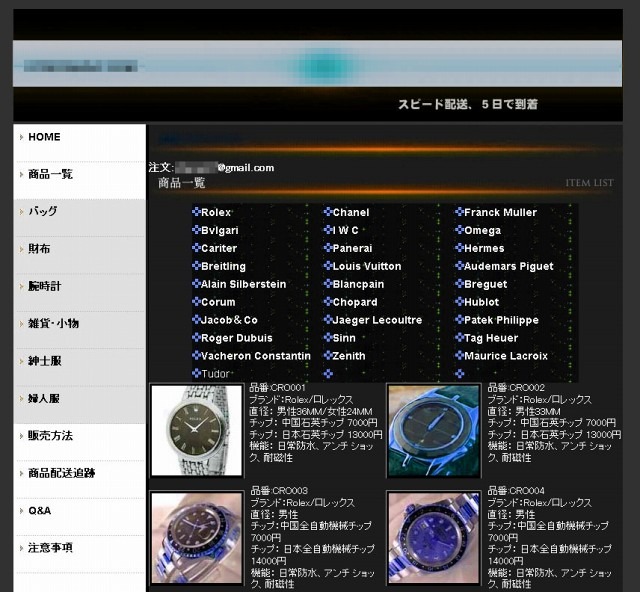Open the 商品配送追跡 page
Viewport: 640px width, 592px height.
click(x=62, y=473)
